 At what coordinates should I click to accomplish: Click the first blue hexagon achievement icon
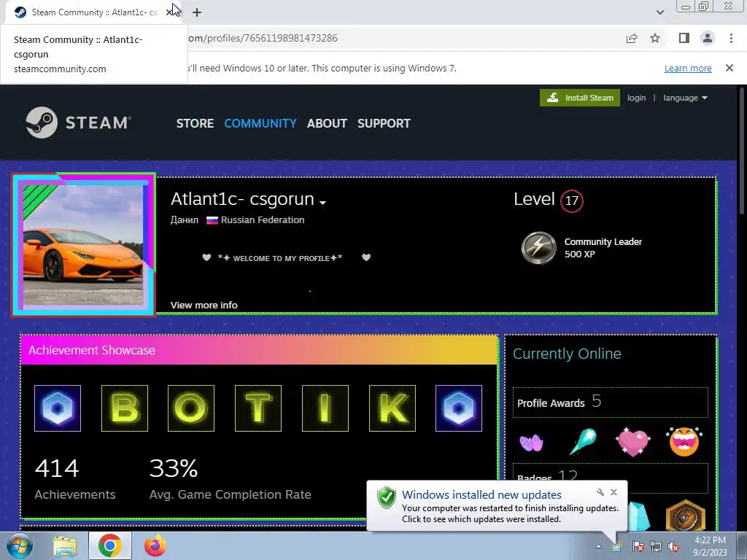pyautogui.click(x=58, y=408)
